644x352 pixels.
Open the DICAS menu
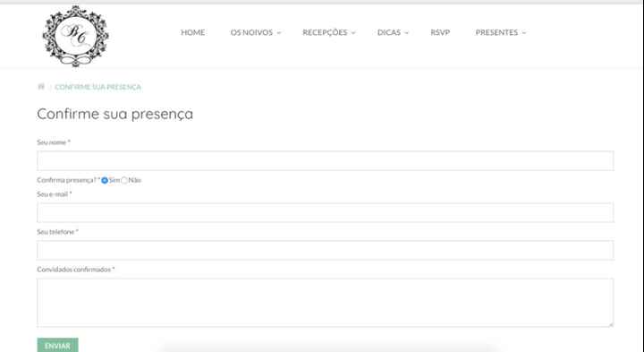coord(389,32)
